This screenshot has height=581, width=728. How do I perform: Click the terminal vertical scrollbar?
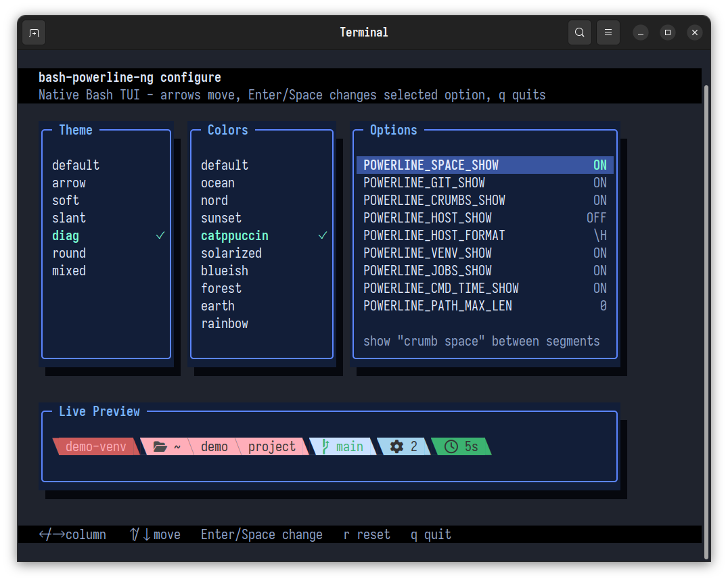(x=706, y=323)
